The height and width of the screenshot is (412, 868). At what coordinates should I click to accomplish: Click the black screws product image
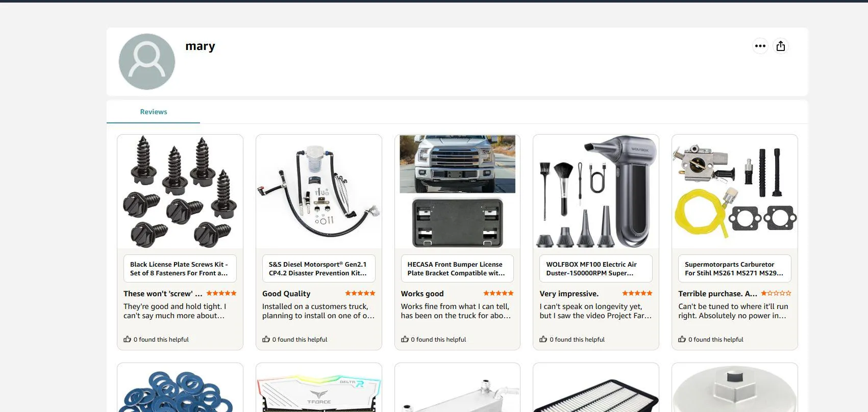(180, 192)
